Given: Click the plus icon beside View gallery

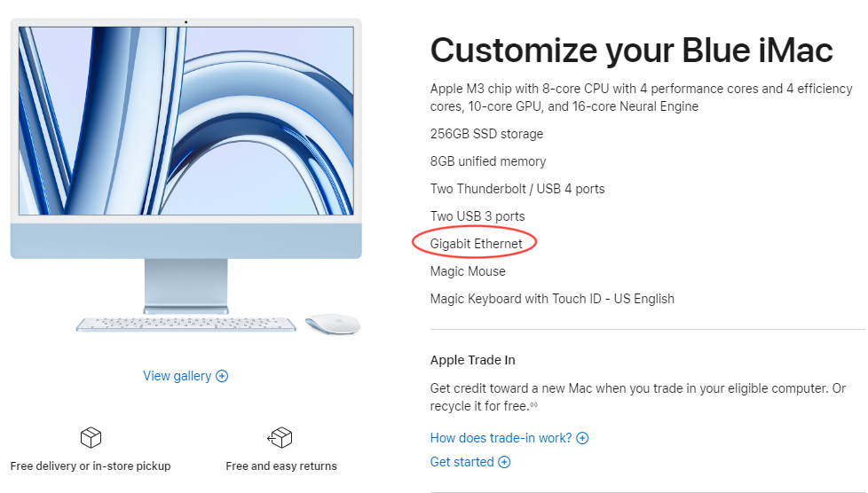Looking at the screenshot, I should pos(222,376).
